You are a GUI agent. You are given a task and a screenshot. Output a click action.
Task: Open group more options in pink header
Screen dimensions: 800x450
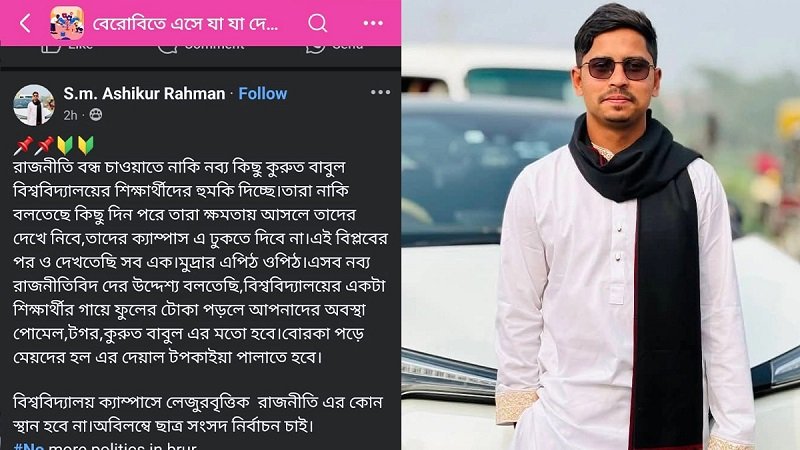[x=373, y=23]
